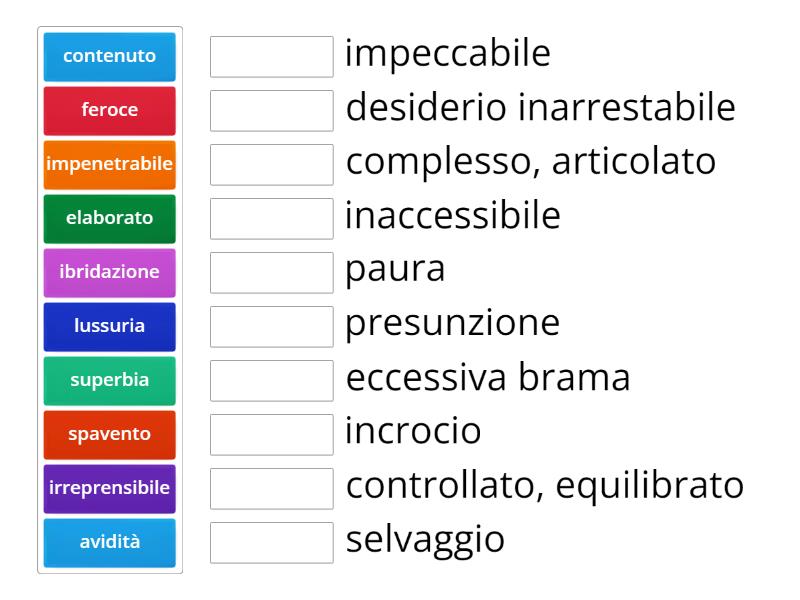This screenshot has height=600, width=800.
Task: Select the 'avidità' word tile
Action: click(110, 542)
